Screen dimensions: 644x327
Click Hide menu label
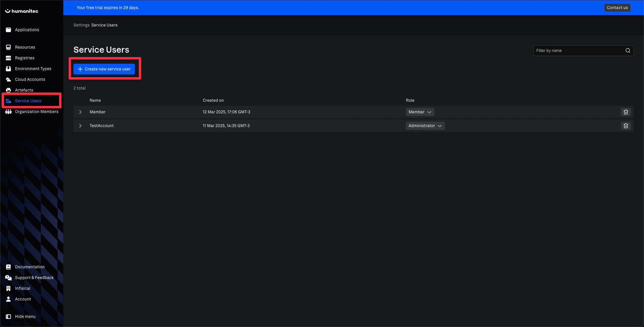coord(25,317)
